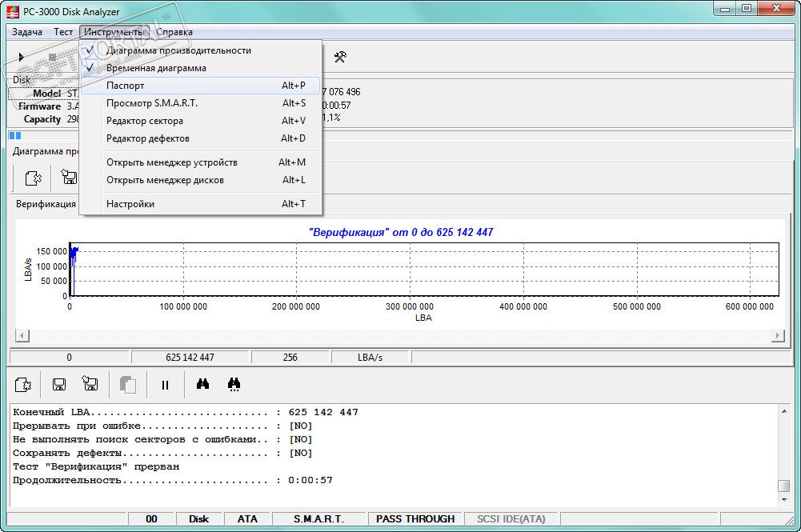Click the clear log icon in the lower toolbar

[23, 385]
